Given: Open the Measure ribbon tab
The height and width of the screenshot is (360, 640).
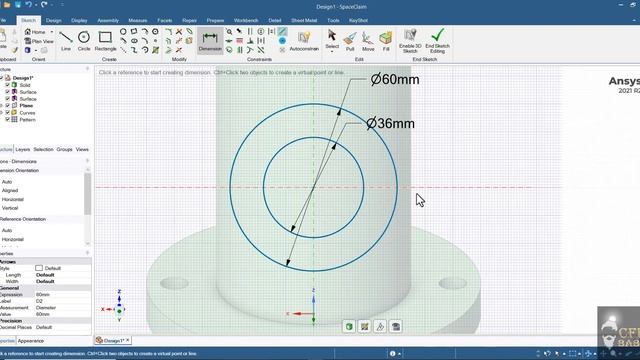Looking at the screenshot, I should (x=138, y=20).
